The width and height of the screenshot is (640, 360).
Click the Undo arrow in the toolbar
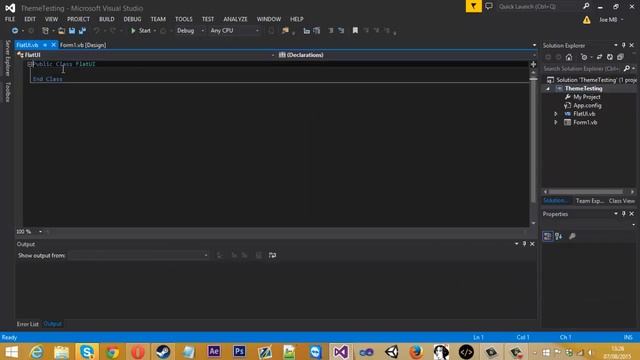click(x=96, y=31)
